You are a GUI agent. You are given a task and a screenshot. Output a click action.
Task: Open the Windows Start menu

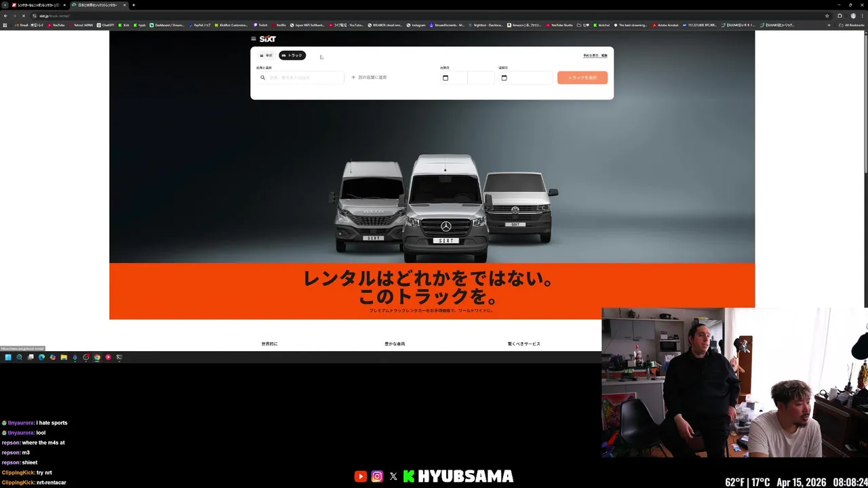coord(8,357)
